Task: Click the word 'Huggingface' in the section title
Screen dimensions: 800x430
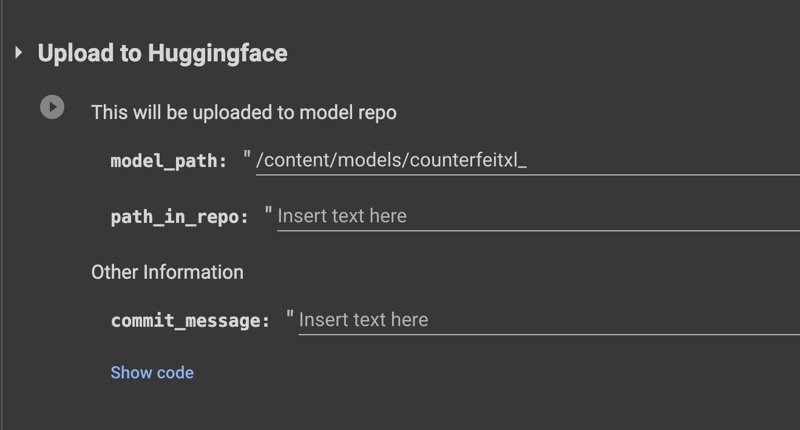Action: (x=218, y=54)
